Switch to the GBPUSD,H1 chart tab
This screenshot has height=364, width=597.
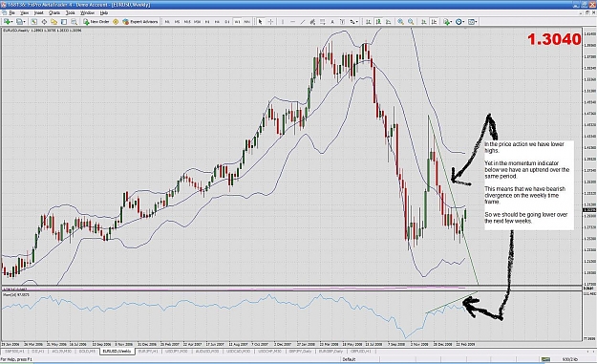click(x=360, y=351)
